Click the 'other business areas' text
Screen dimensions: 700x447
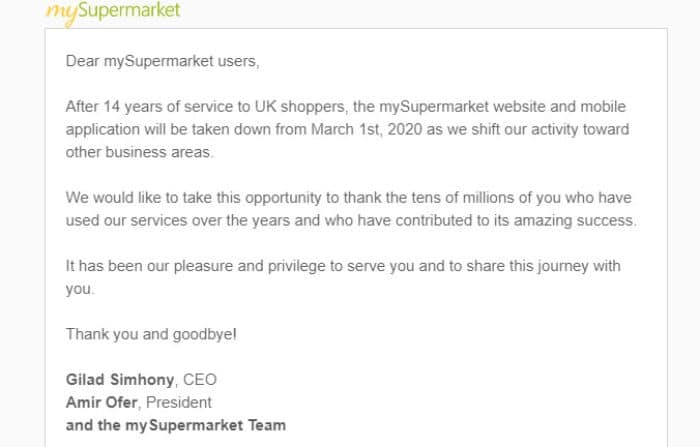(x=139, y=152)
